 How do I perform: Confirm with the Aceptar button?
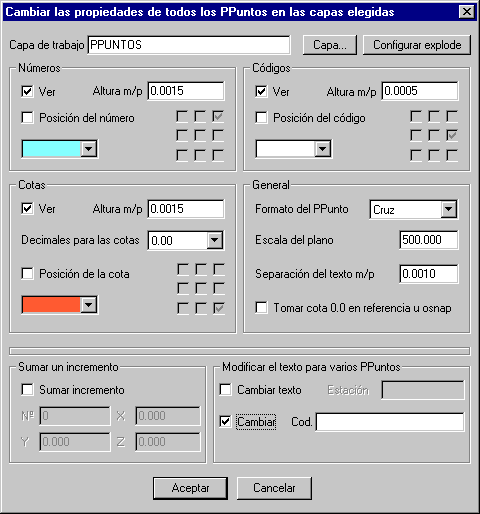[191, 488]
